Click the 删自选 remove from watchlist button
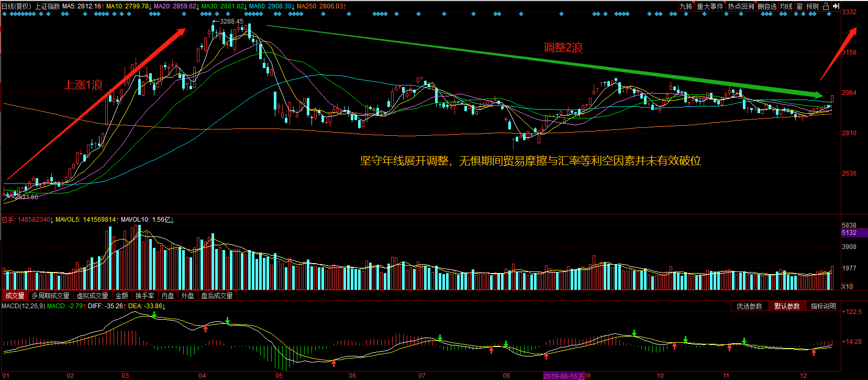868x380 pixels. (x=767, y=6)
